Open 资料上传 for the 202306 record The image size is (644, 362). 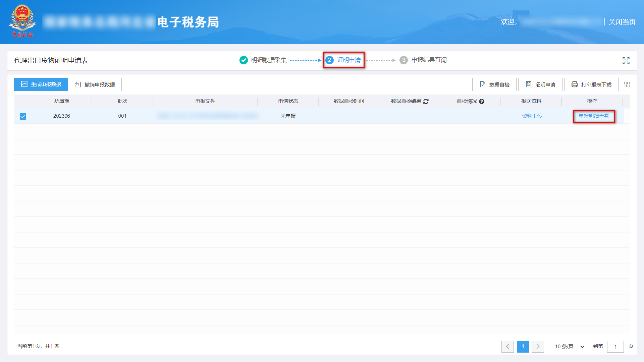coord(532,116)
